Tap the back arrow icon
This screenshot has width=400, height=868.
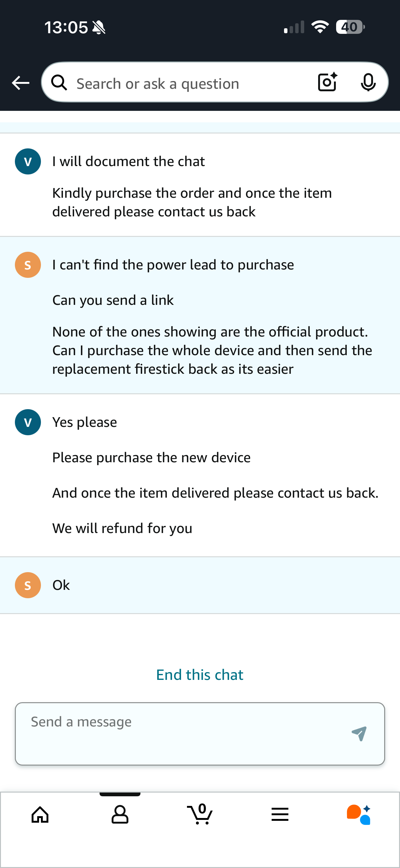(x=20, y=83)
